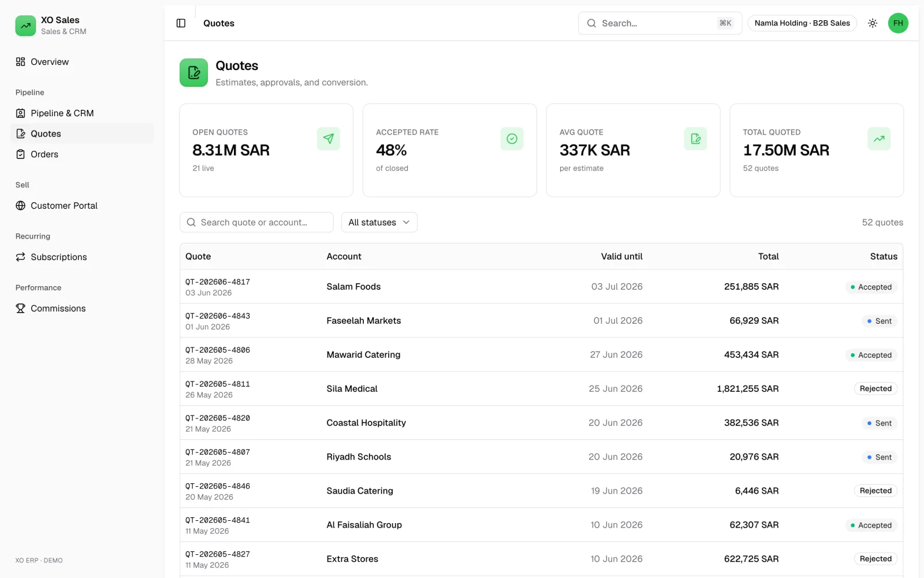This screenshot has height=578, width=924.
Task: Click the Pipeline & CRM sidebar icon
Action: pos(21,113)
